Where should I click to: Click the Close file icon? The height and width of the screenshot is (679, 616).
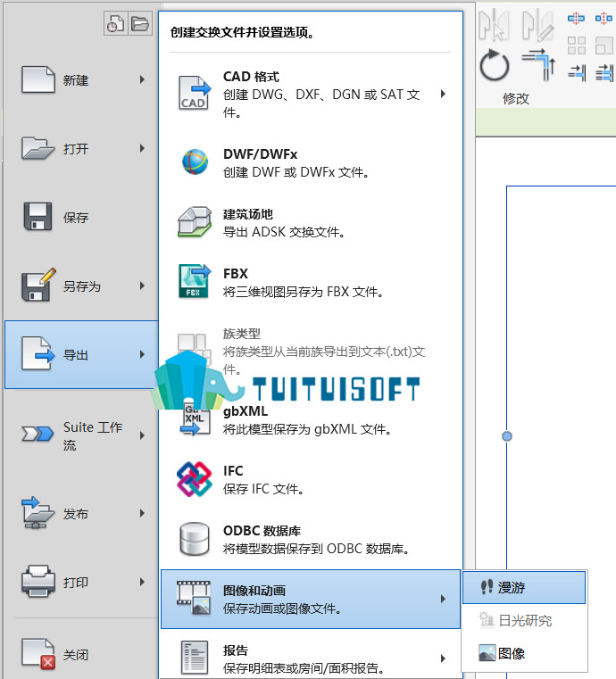coord(38,654)
